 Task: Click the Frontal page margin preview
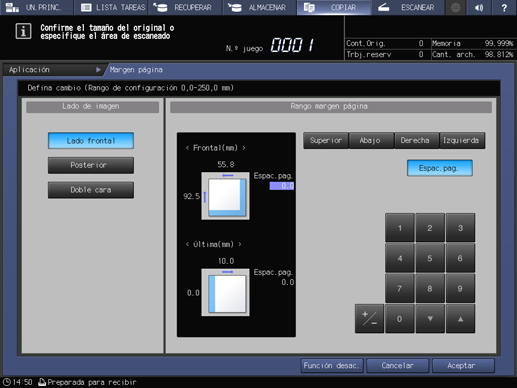pyautogui.click(x=225, y=196)
